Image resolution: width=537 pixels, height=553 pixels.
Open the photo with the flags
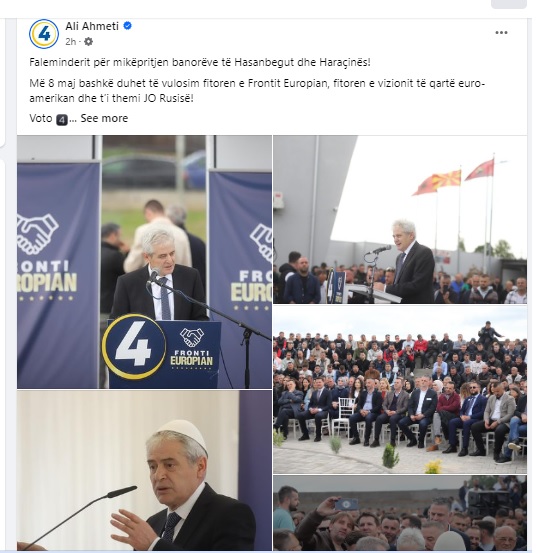400,219
